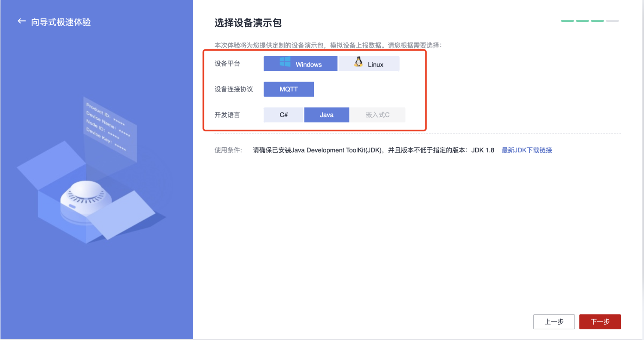Click the intro sentence starting 本次体验将为您提供
The width and height of the screenshot is (644, 340).
pos(328,45)
